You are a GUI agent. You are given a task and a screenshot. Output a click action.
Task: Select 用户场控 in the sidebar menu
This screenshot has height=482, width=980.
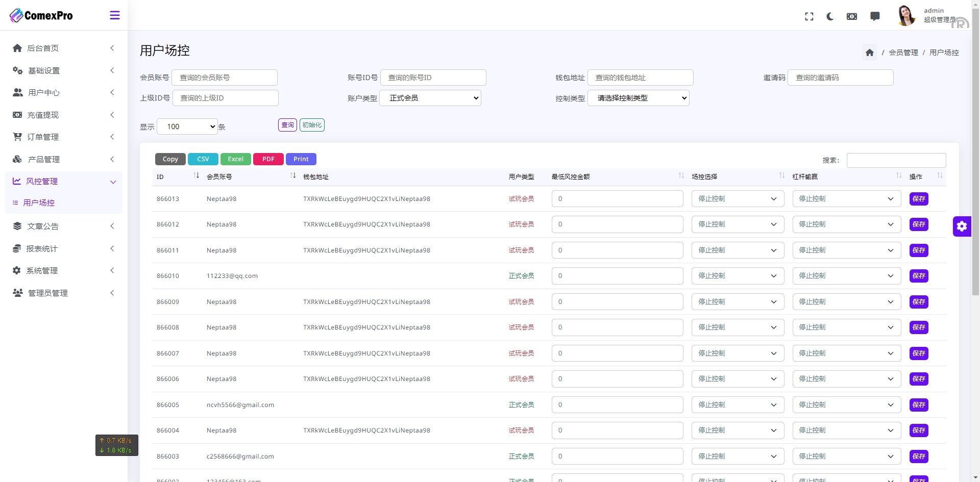(x=38, y=202)
